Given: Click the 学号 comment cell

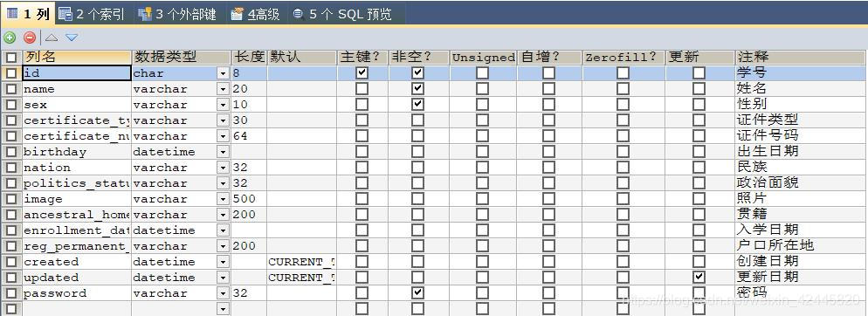Looking at the screenshot, I should point(800,72).
